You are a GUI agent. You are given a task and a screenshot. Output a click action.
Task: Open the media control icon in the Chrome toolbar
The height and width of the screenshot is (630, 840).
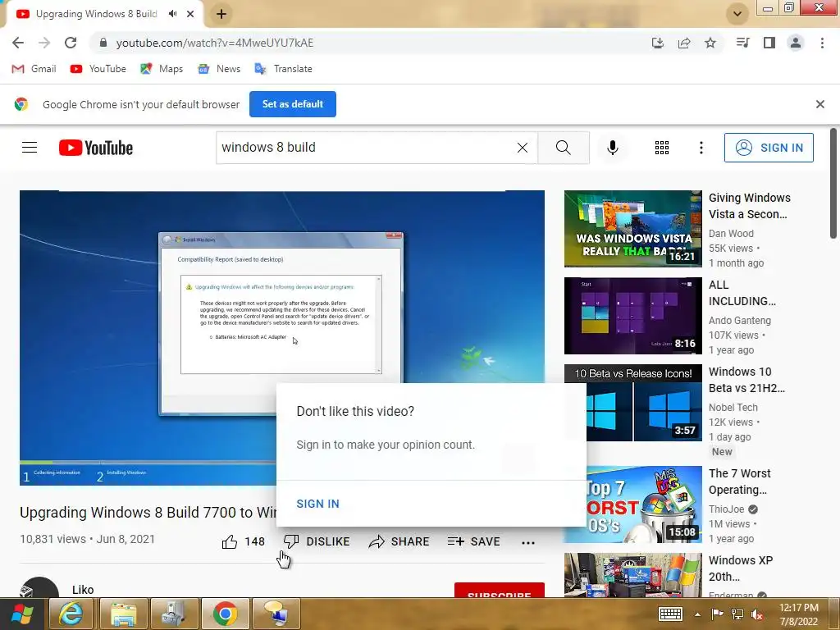[x=743, y=43]
